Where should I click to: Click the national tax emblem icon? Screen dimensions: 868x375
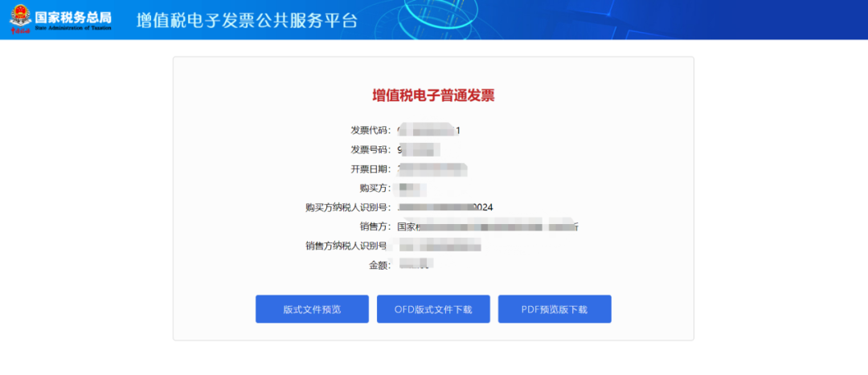click(x=21, y=18)
